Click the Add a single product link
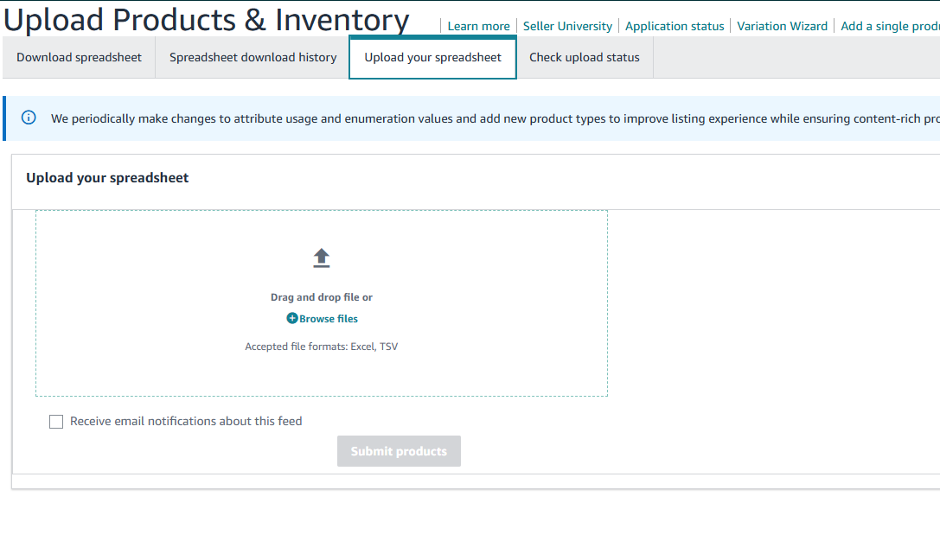 click(890, 26)
